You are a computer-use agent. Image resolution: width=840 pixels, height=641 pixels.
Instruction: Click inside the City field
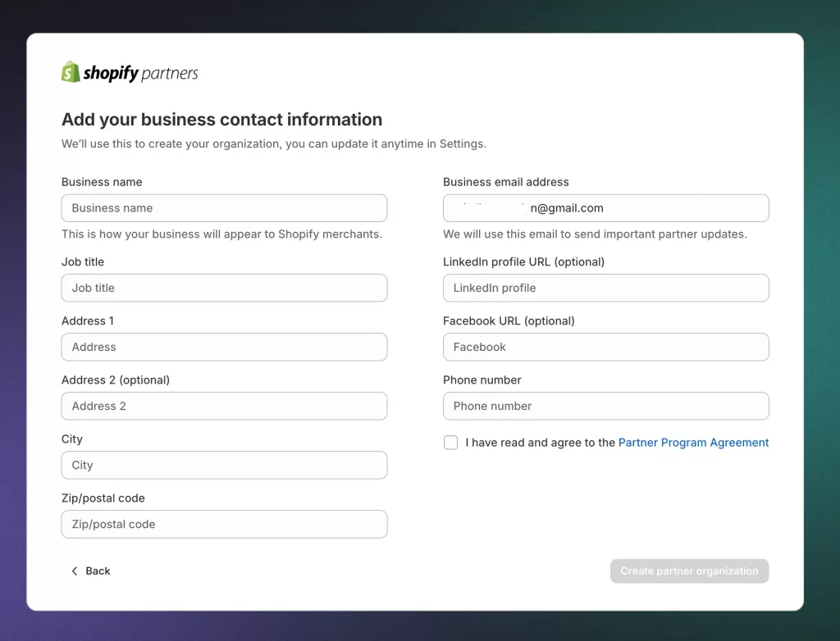[x=224, y=465]
